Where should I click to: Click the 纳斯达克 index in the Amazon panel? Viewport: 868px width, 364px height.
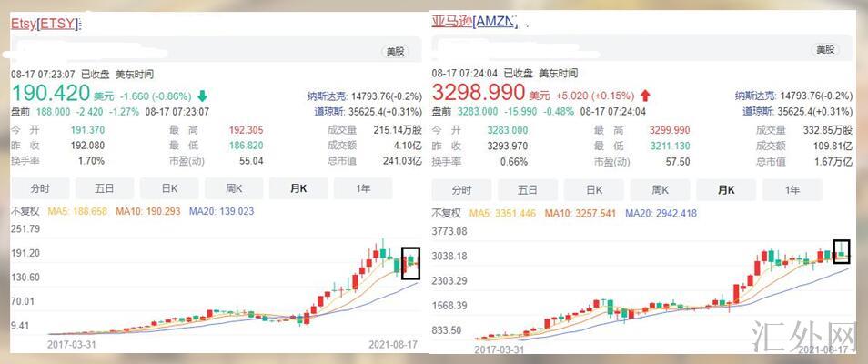(x=793, y=96)
